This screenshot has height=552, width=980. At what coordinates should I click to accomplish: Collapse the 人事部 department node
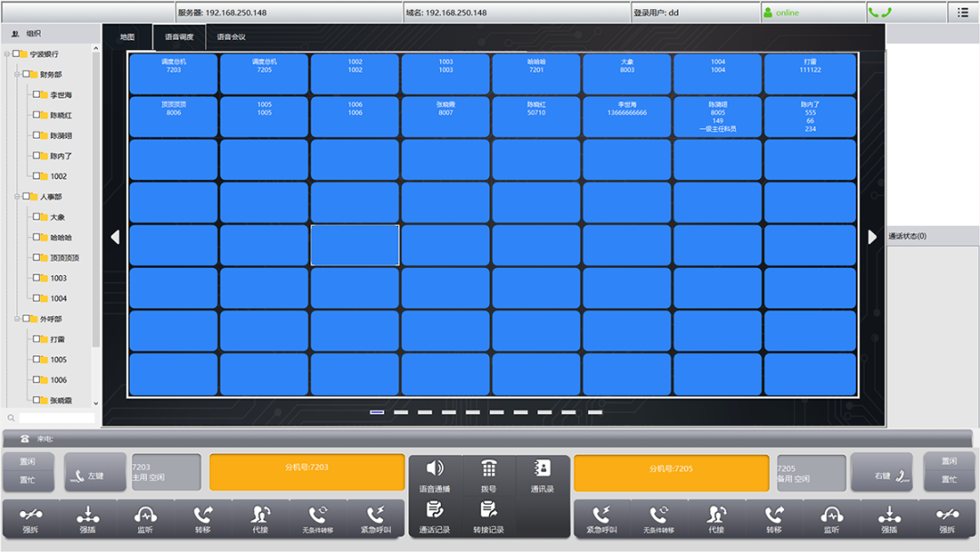click(17, 196)
